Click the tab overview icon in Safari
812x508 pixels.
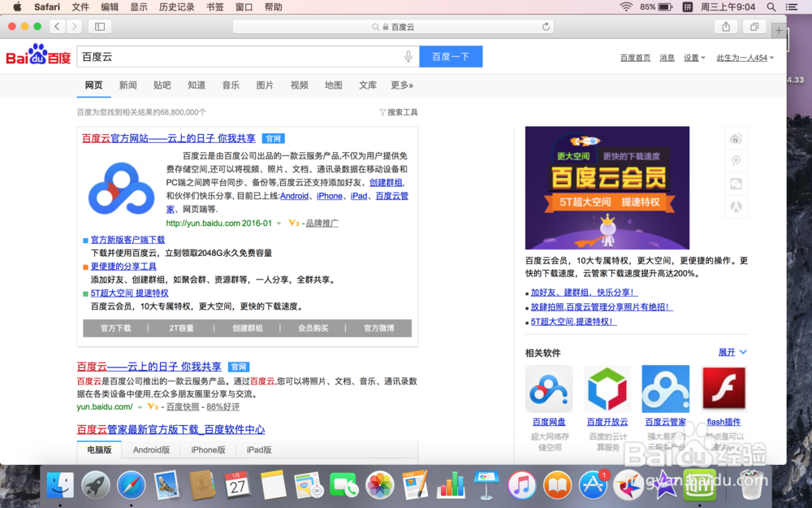click(754, 26)
